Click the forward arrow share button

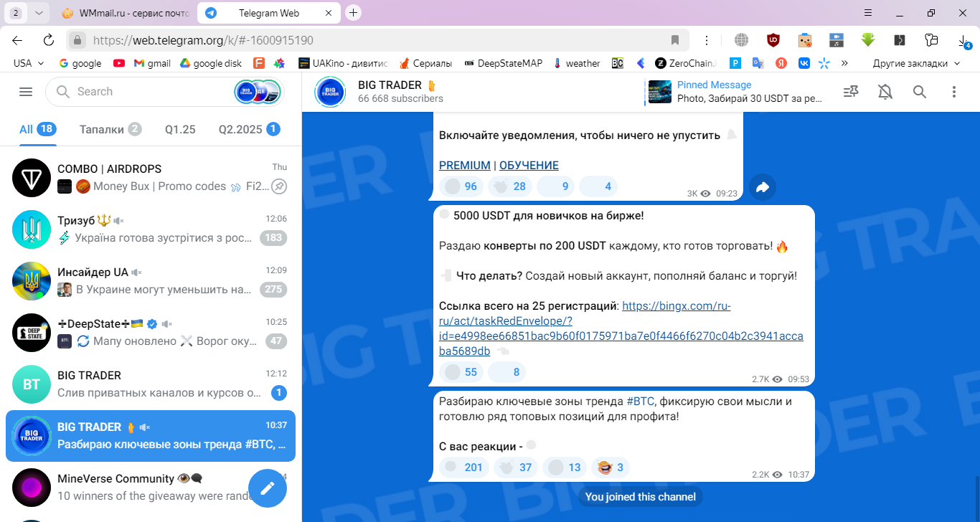pos(763,187)
